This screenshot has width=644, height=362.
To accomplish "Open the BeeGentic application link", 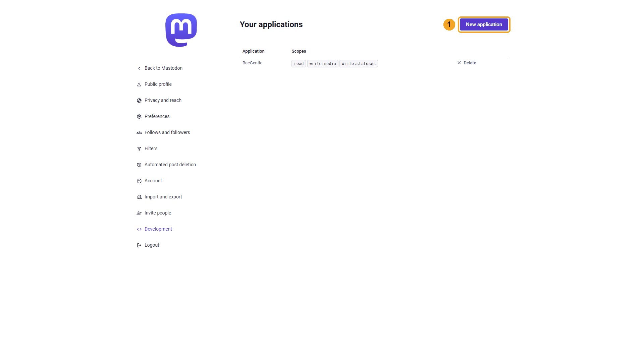I will coord(252,63).
